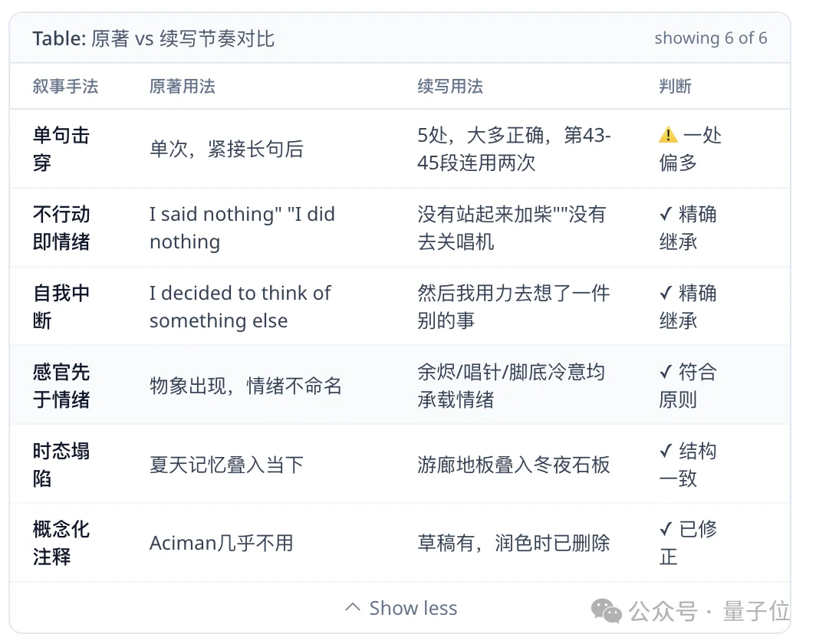
Task: Click the checkmark beside 已修正
Action: [x=666, y=530]
